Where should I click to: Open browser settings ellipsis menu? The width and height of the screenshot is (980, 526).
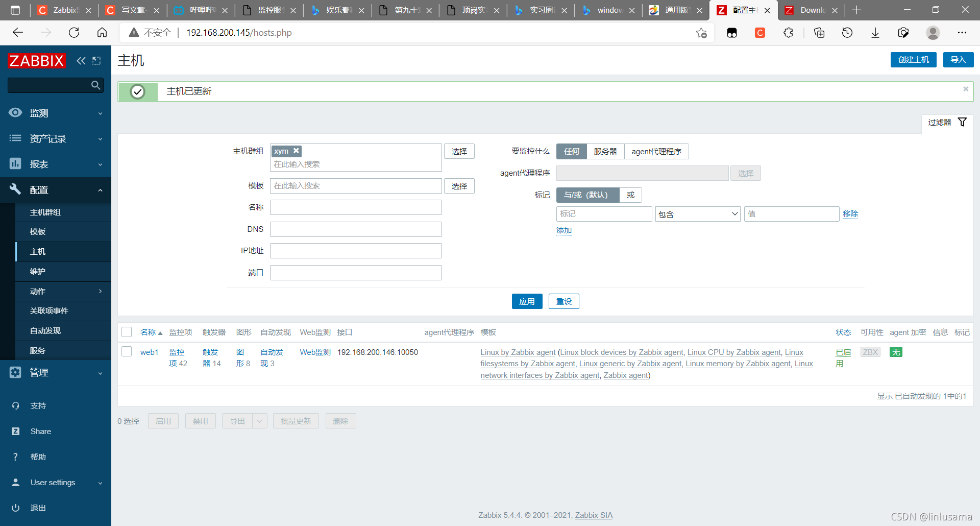[x=962, y=33]
